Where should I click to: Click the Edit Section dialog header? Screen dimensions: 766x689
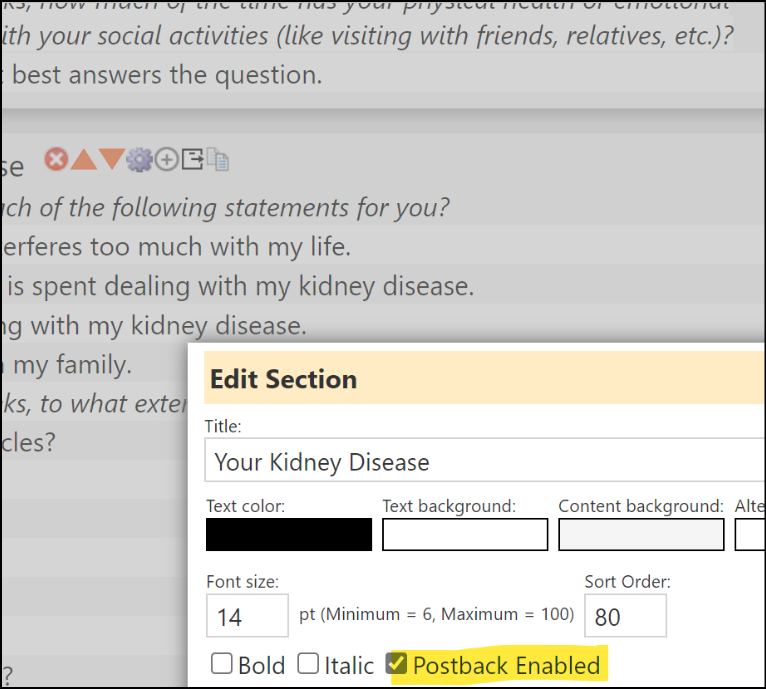coord(485,378)
